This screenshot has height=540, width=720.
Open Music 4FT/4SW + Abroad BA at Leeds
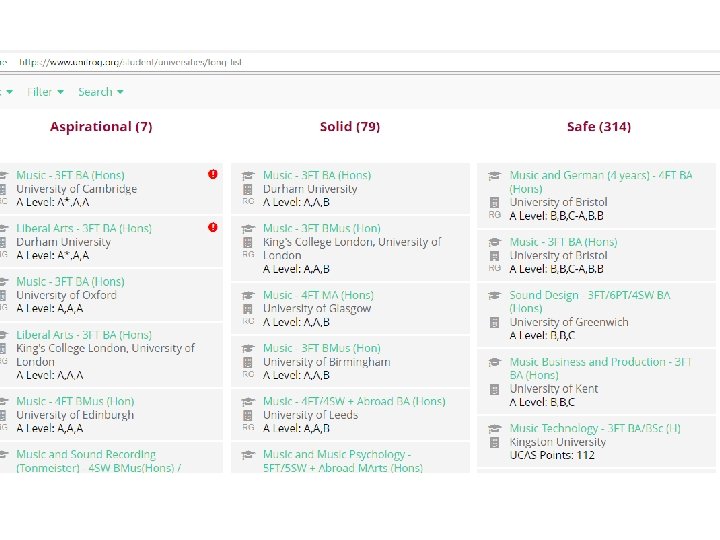[354, 401]
